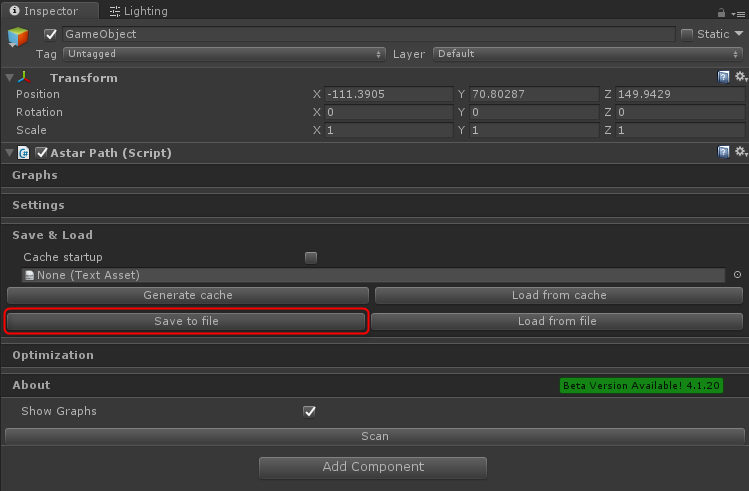Open Astar Path script help icon

coord(723,152)
